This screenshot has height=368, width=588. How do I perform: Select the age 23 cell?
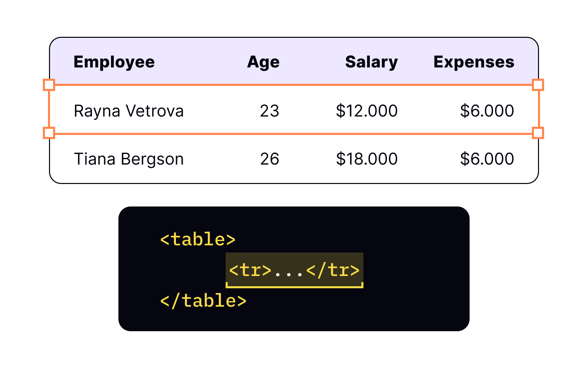(x=269, y=111)
